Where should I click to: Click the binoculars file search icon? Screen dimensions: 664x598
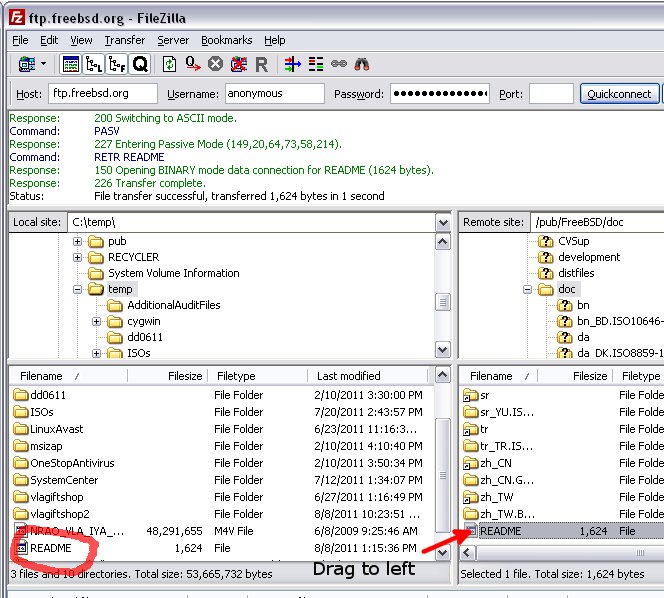363,64
